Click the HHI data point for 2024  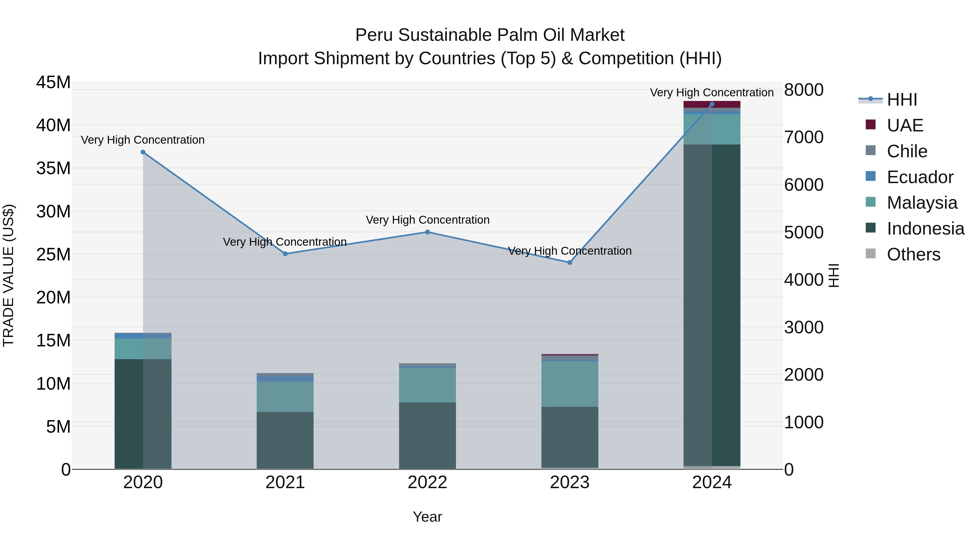point(712,104)
